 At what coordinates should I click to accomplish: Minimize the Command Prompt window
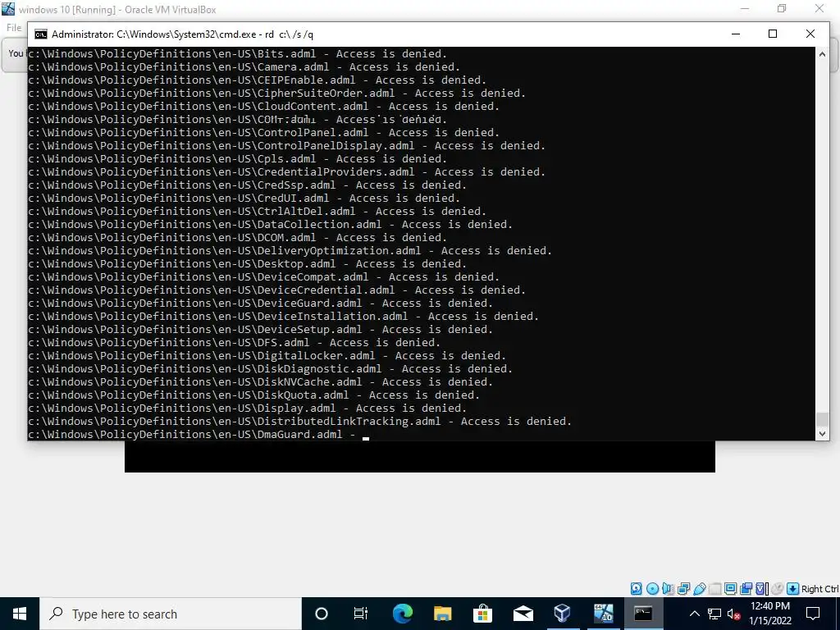pos(736,34)
